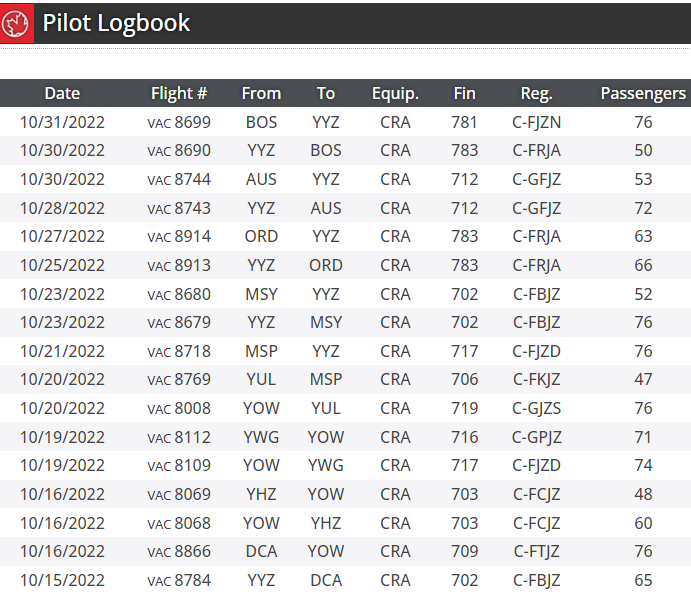Click the Equip. column header
691x602 pixels.
(395, 94)
